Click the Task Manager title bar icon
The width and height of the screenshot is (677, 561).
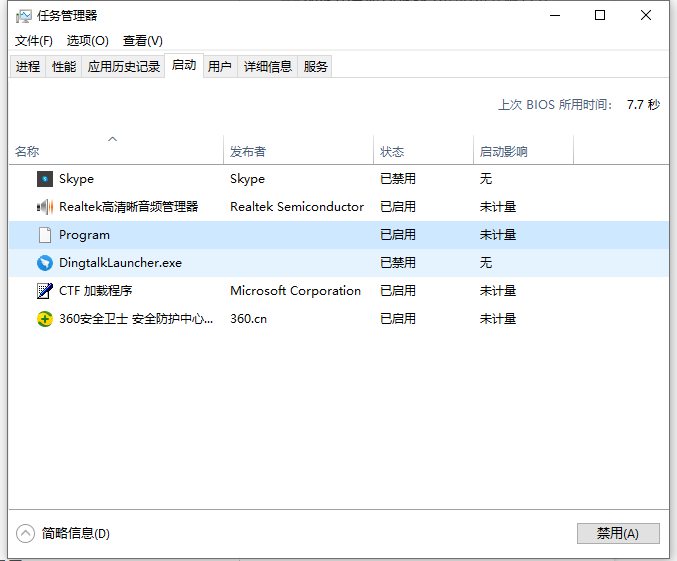point(23,16)
